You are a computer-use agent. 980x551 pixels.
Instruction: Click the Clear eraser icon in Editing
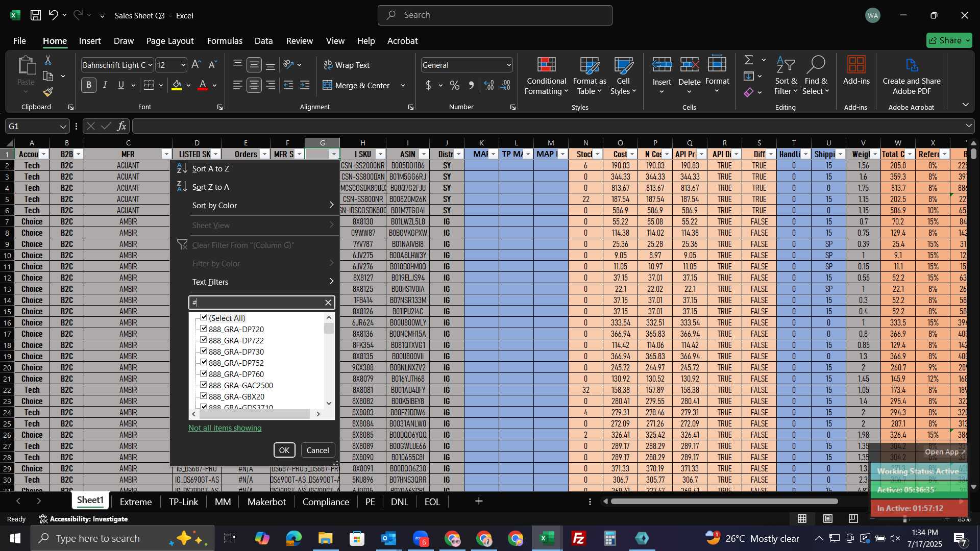click(x=749, y=92)
